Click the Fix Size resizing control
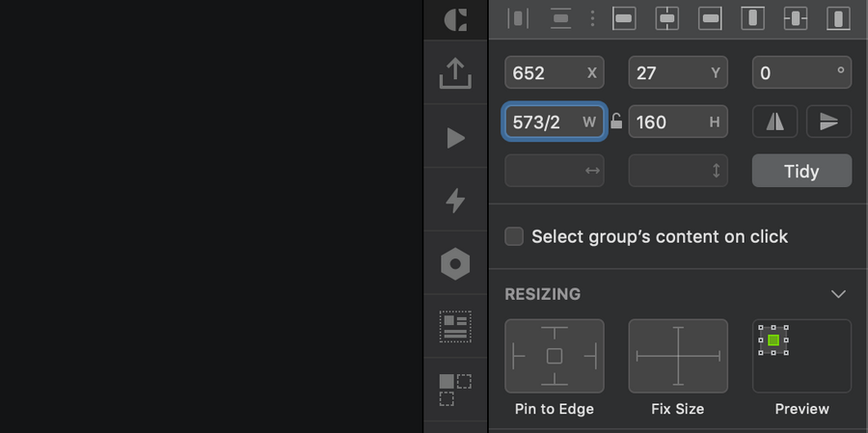This screenshot has width=868, height=433. point(678,357)
